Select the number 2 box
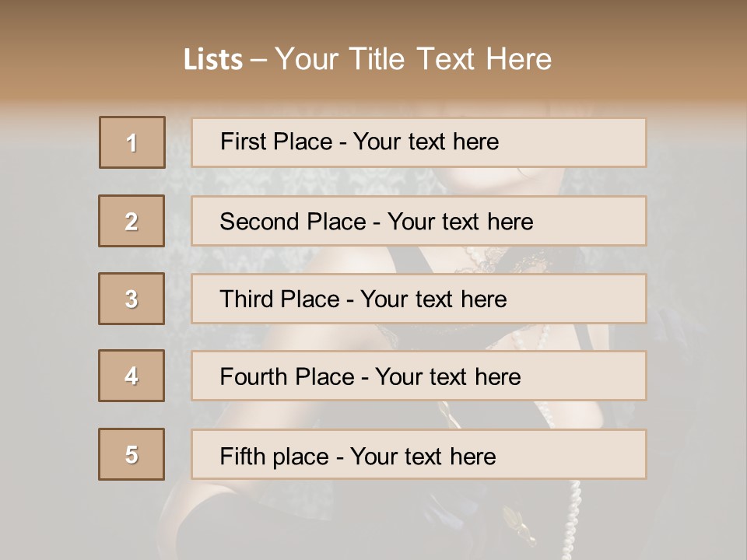 pos(132,221)
